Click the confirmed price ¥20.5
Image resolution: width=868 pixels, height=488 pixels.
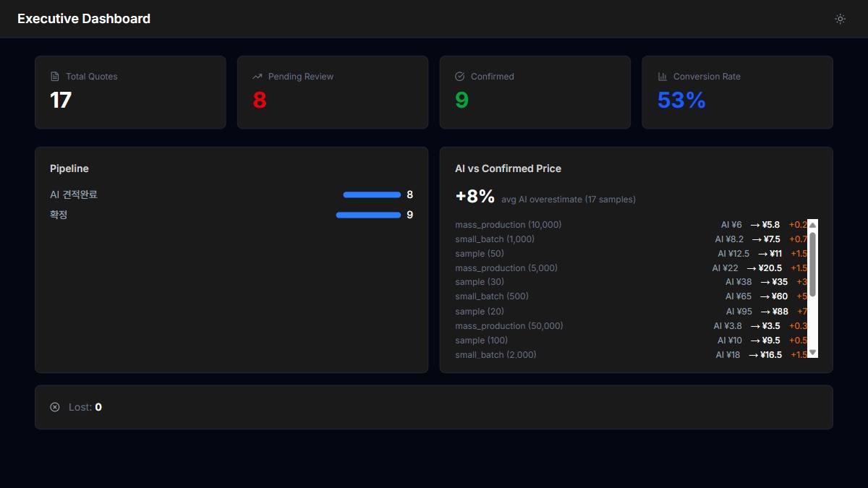click(770, 268)
